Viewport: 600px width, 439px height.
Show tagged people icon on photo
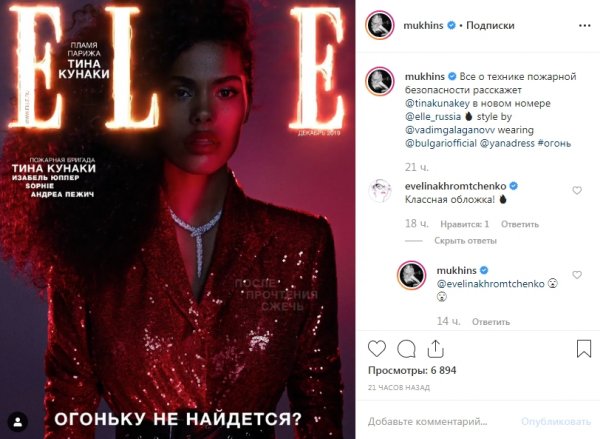coord(18,422)
